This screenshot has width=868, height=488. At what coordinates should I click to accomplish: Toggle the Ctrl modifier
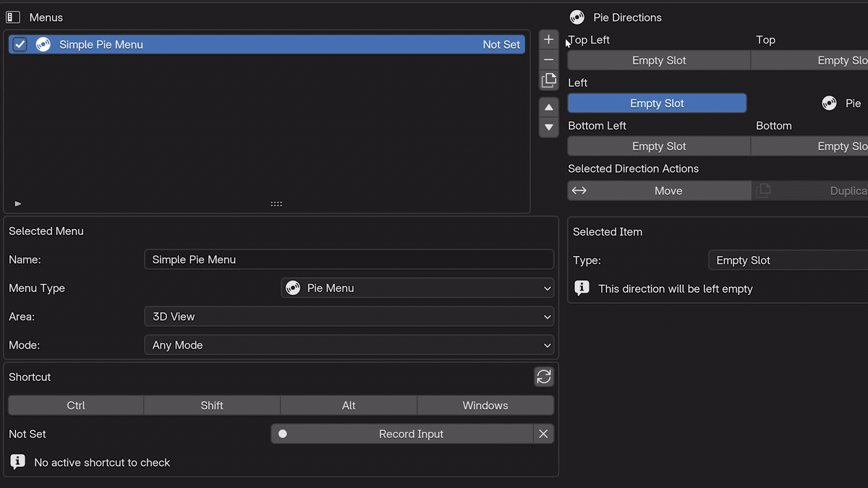click(x=76, y=406)
